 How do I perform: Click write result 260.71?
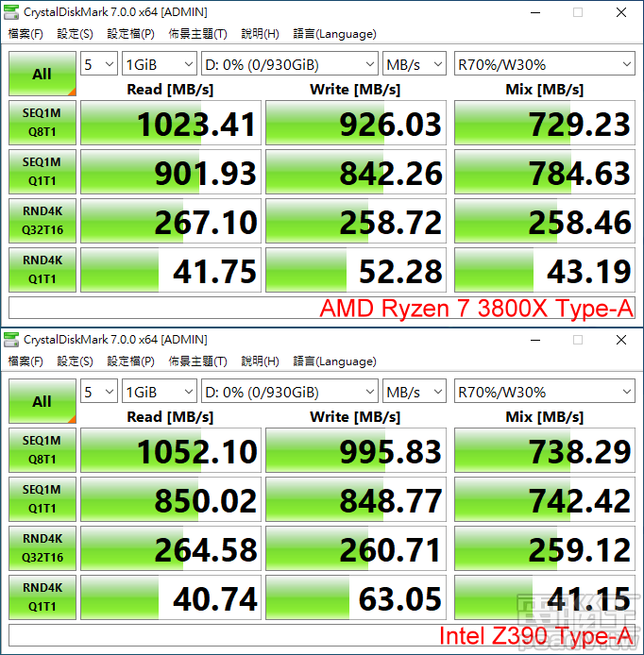click(356, 548)
